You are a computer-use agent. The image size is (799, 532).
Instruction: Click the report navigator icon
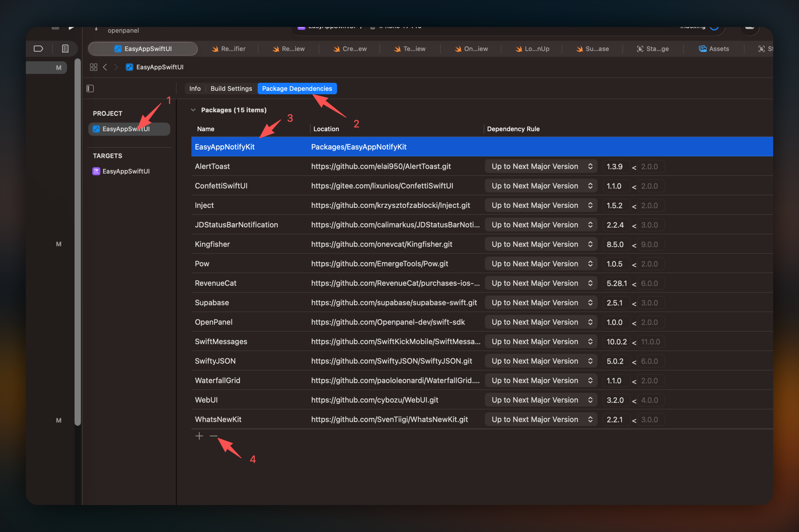pos(65,48)
